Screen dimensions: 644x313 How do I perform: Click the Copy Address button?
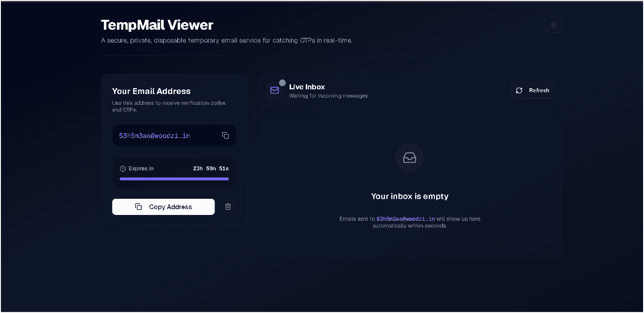pos(163,207)
